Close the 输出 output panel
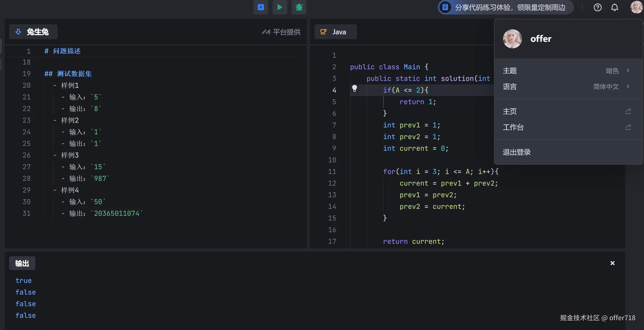Viewport: 644px width, 330px height. tap(612, 263)
